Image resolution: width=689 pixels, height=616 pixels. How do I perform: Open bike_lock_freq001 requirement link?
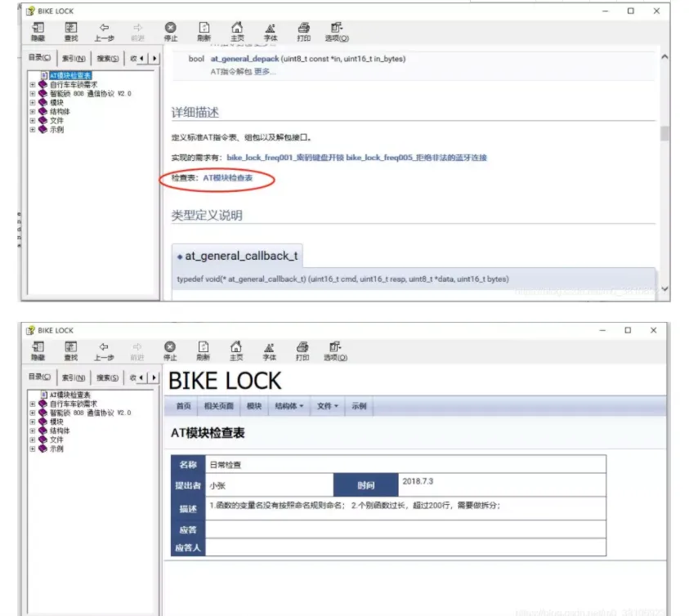tap(285, 158)
